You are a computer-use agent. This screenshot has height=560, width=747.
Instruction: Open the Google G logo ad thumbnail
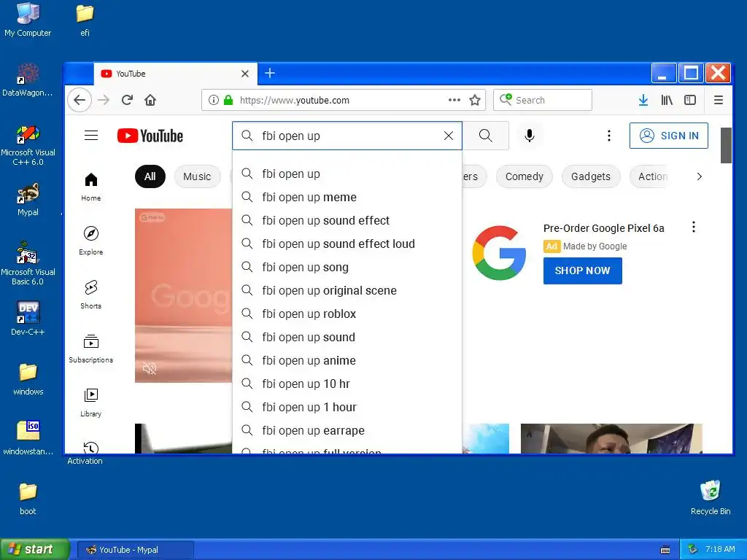coord(499,253)
